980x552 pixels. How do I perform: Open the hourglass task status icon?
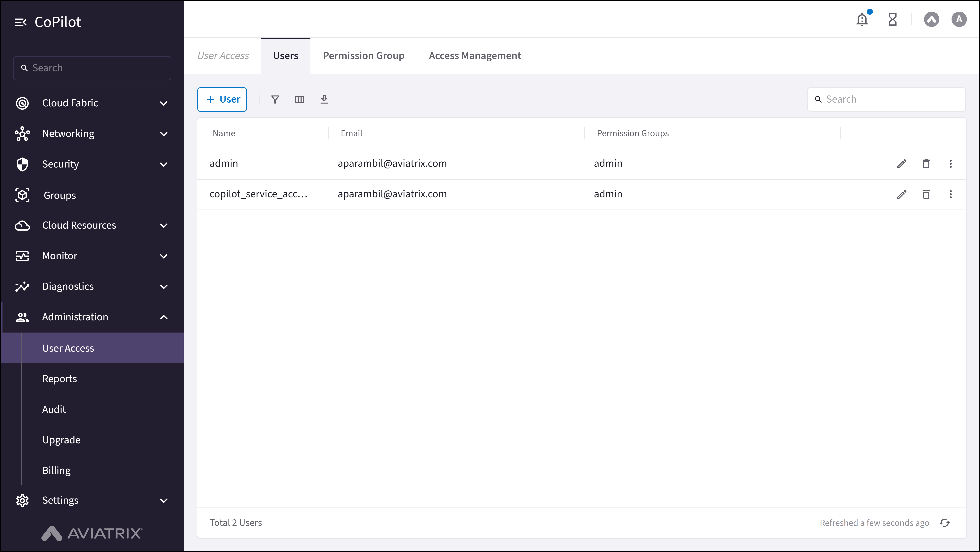(x=893, y=19)
